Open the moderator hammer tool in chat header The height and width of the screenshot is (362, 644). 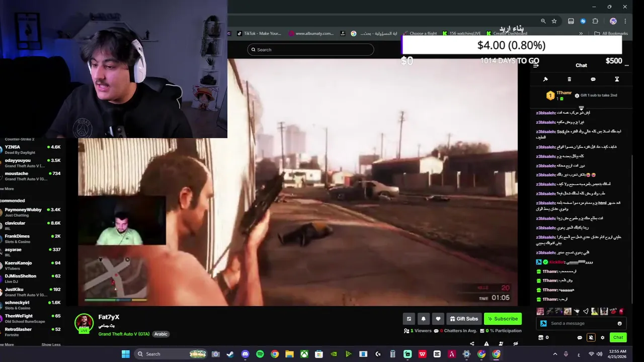click(x=545, y=79)
